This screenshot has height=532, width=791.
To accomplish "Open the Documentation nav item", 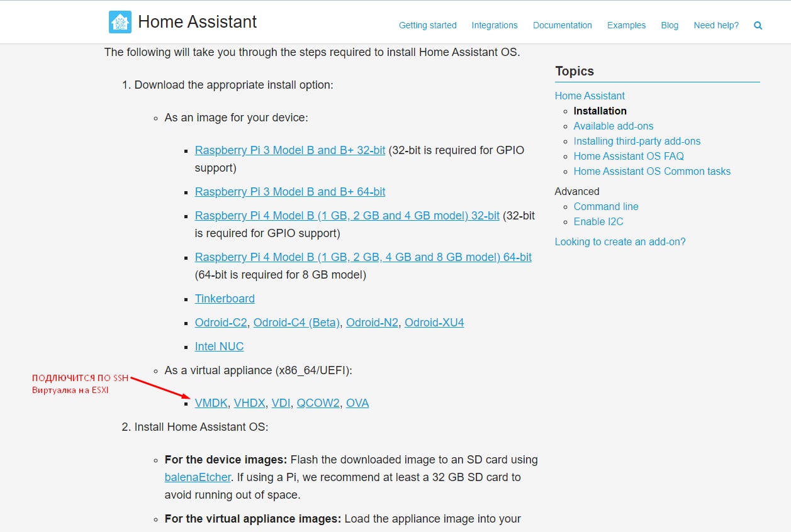I will point(563,25).
